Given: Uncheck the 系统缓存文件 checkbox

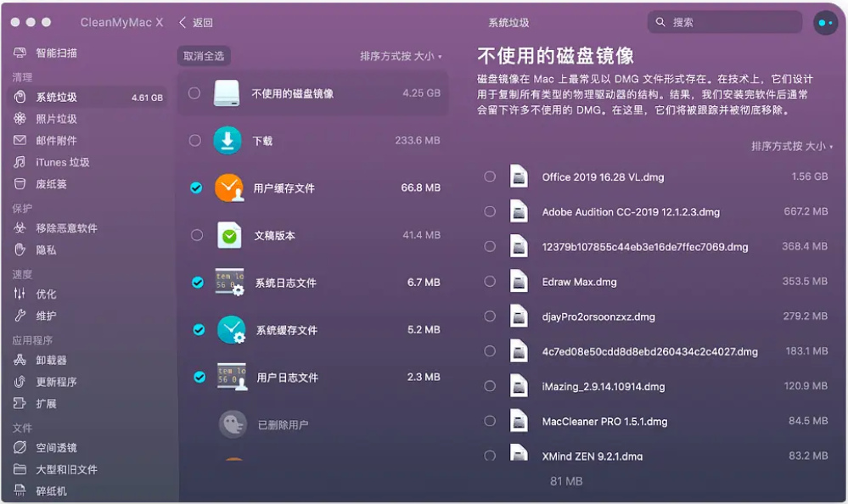Looking at the screenshot, I should pyautogui.click(x=199, y=330).
